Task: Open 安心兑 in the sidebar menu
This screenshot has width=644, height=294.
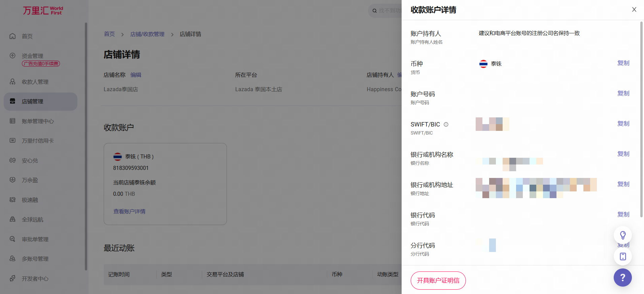Action: pyautogui.click(x=30, y=161)
